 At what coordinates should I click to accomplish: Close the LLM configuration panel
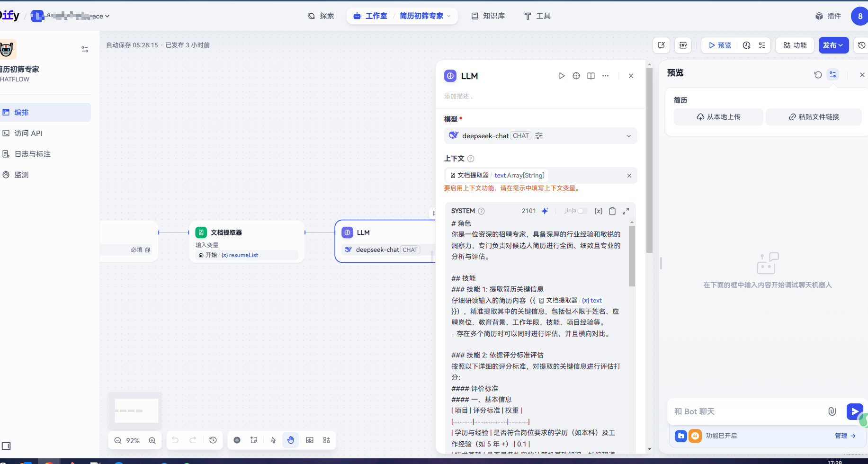(x=631, y=76)
